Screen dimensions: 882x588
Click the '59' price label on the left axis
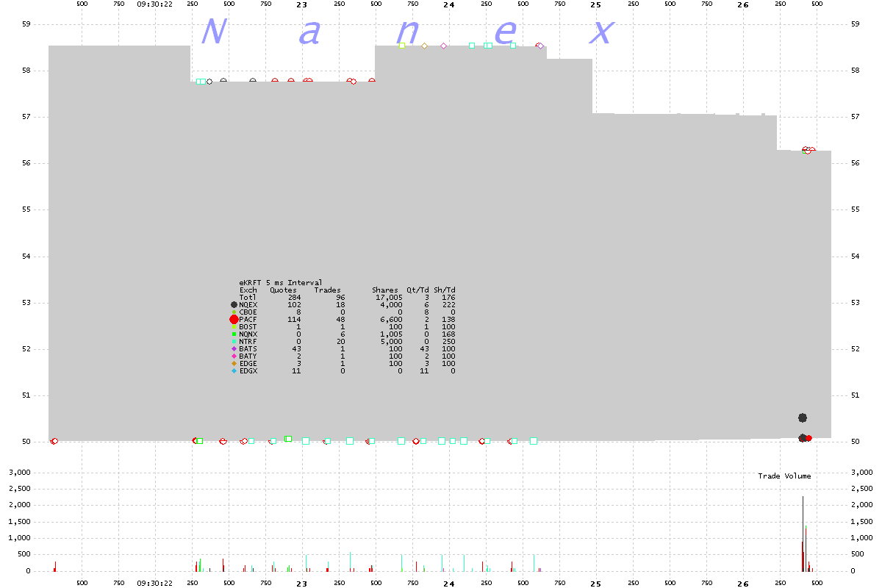[26, 24]
